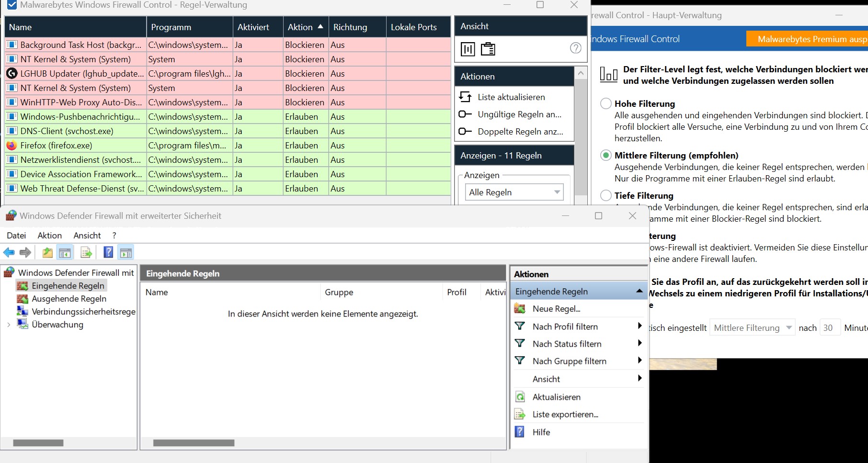The image size is (868, 463).
Task: Open the Ansicht menu in Defender Firewall
Action: pyautogui.click(x=87, y=235)
